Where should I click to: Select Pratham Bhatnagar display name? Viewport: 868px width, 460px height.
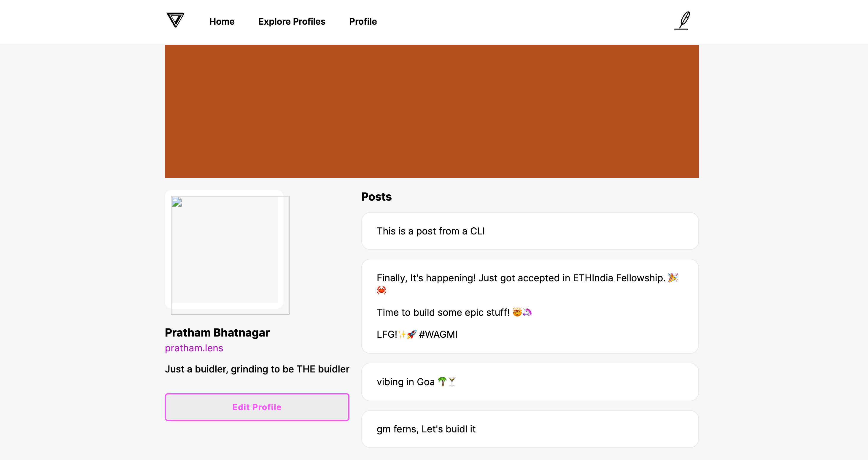pyautogui.click(x=217, y=332)
